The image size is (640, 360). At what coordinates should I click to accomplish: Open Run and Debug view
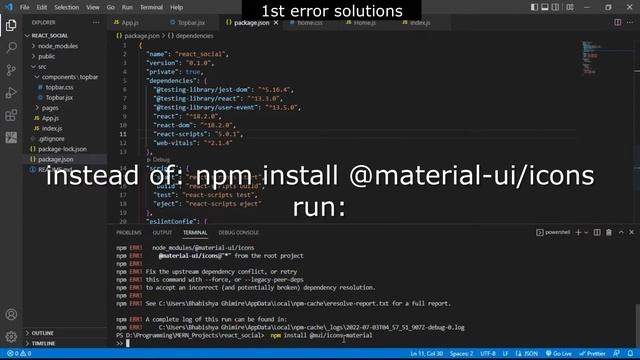[x=11, y=93]
